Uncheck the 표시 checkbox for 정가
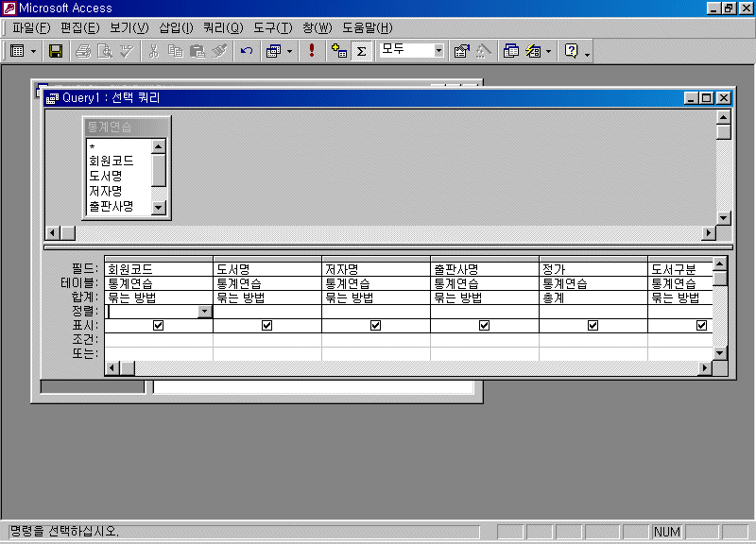Screen dimensions: 756x544 [x=593, y=326]
